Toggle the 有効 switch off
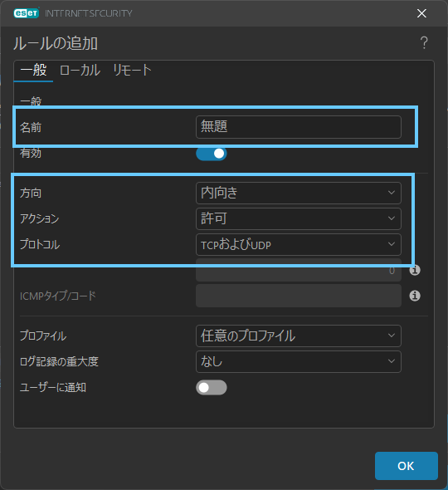Image resolution: width=448 pixels, height=490 pixels. click(x=212, y=154)
